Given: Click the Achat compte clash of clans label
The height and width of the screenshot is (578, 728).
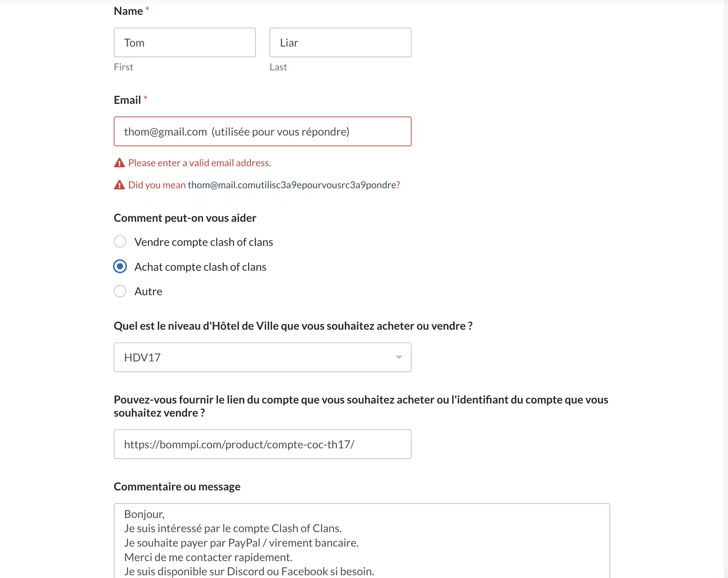Looking at the screenshot, I should [200, 267].
